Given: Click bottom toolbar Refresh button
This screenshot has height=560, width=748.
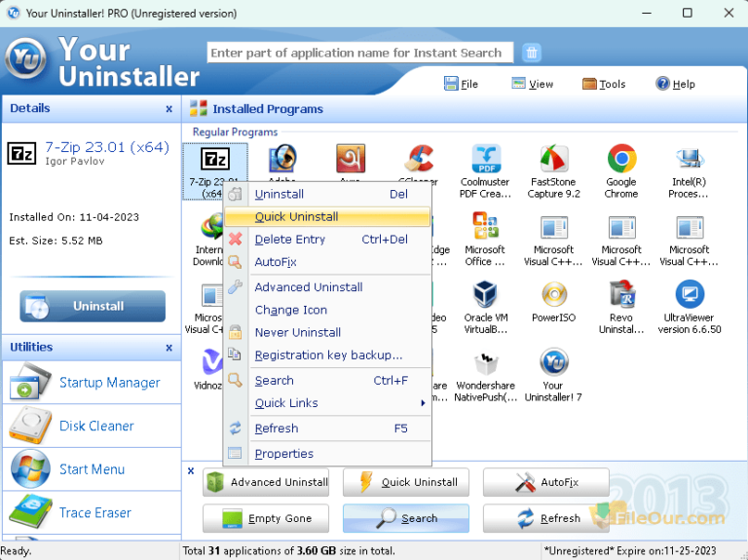Looking at the screenshot, I should click(x=546, y=518).
